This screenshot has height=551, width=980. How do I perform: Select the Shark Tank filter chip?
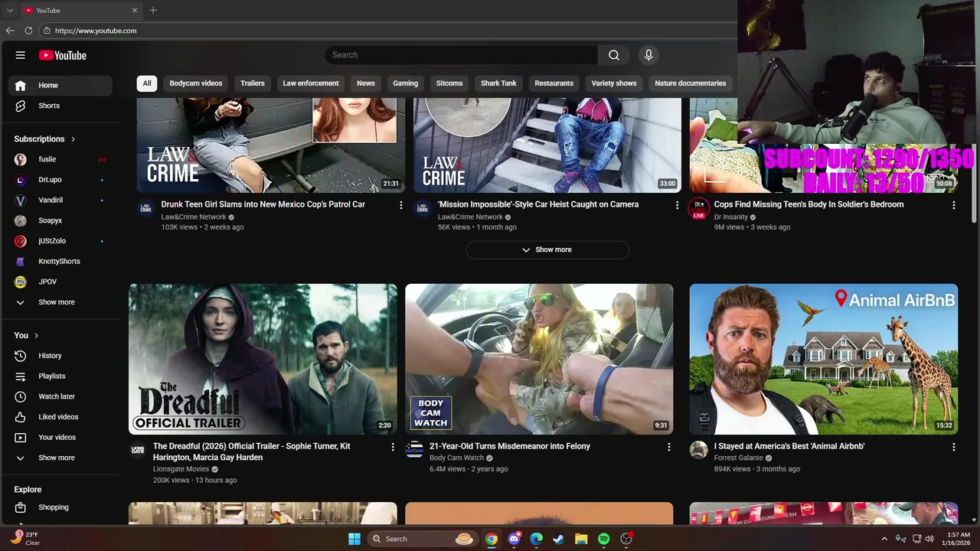click(498, 83)
